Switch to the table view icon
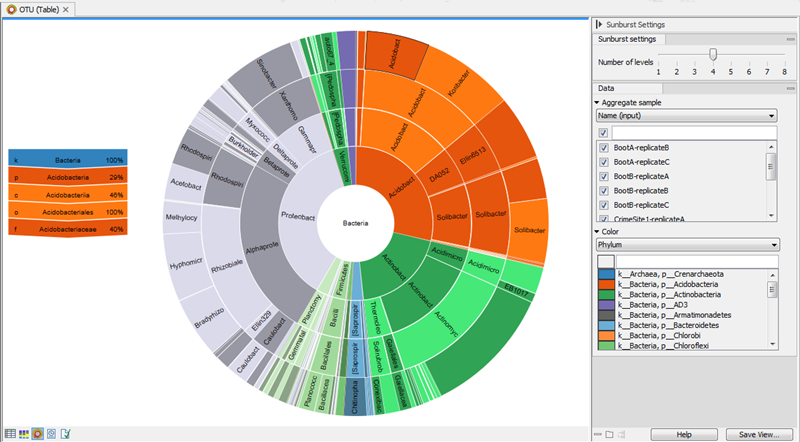 (x=9, y=434)
